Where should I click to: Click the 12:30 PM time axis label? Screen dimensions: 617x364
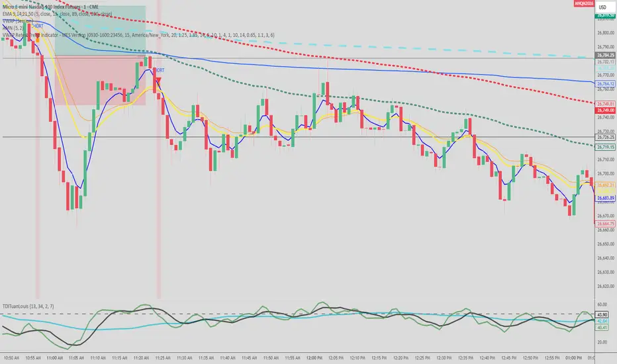pyautogui.click(x=444, y=358)
